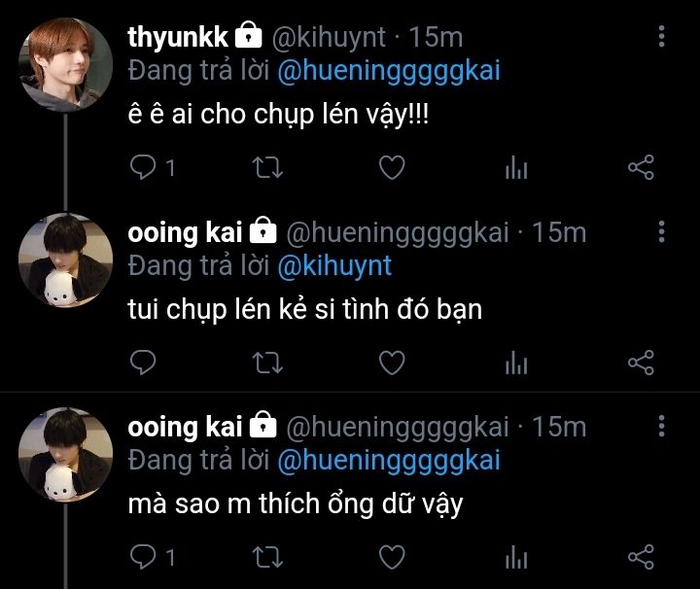Share the 'mà sao m thích' tweet

click(x=641, y=557)
